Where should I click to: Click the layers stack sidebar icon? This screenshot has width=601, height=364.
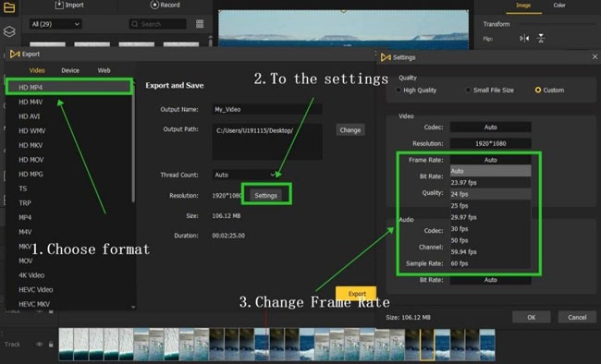pyautogui.click(x=9, y=31)
